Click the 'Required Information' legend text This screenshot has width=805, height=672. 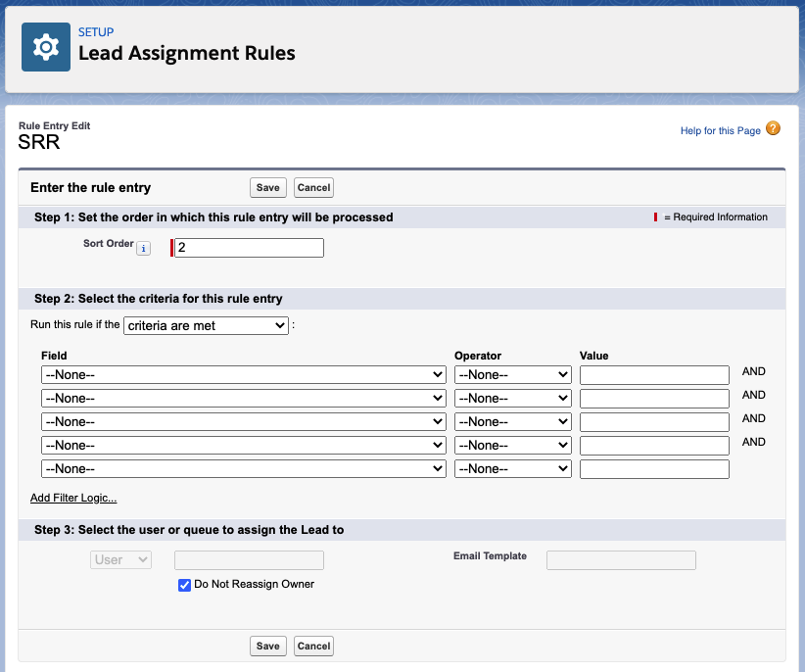click(720, 217)
